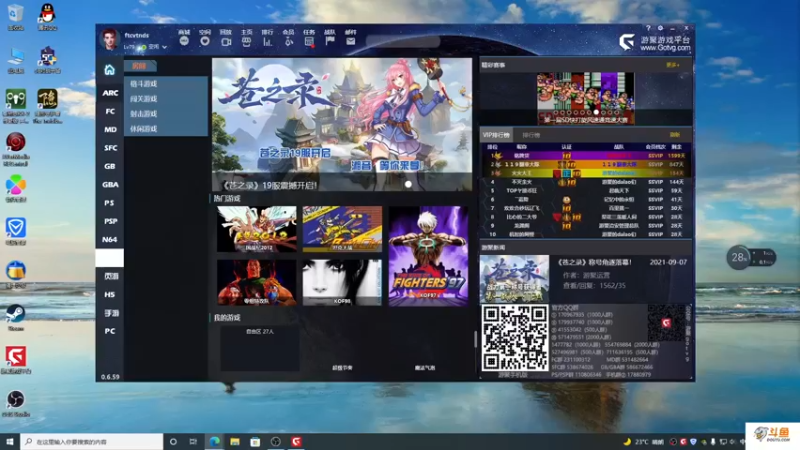Click 刷新 refresh link in ranking panel

click(675, 135)
